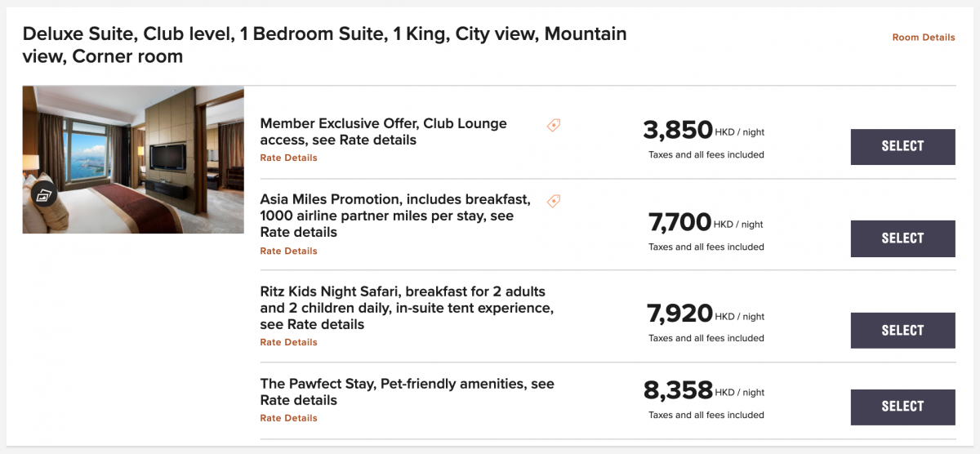This screenshot has height=454, width=980.
Task: Click The Pawfect Stay rate title
Action: pos(407,392)
